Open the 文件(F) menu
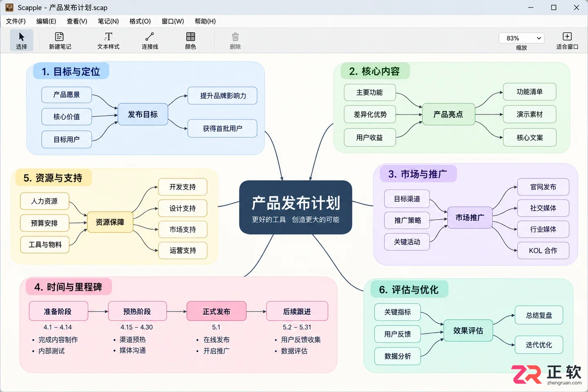 pyautogui.click(x=16, y=21)
